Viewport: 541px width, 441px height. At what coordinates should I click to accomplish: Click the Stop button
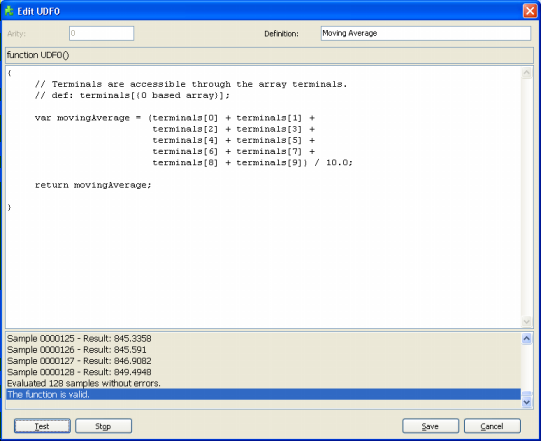pos(103,426)
